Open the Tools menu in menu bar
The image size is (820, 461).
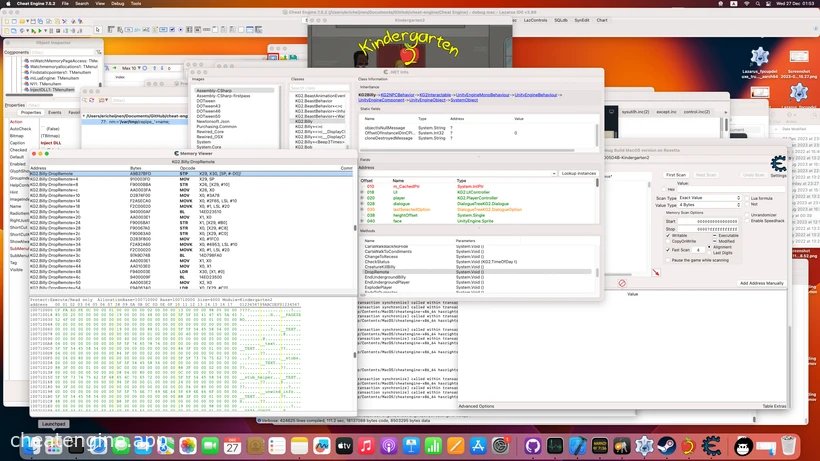(135, 4)
